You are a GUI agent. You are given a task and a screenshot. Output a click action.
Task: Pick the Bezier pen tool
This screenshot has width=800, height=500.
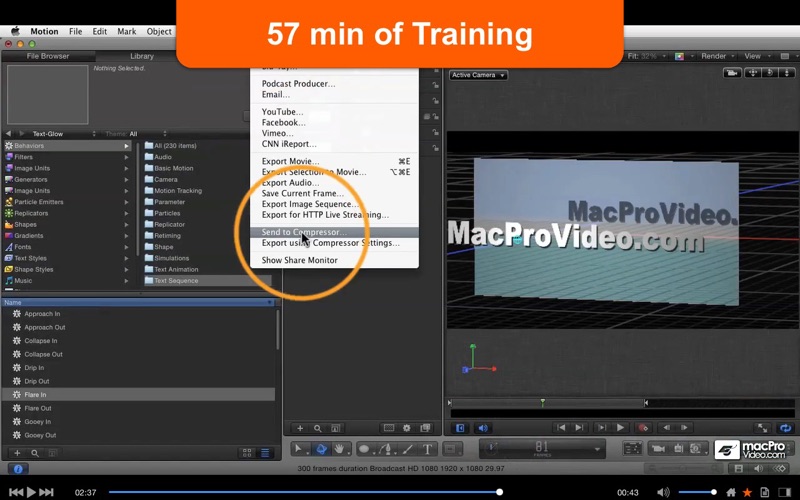click(x=386, y=449)
